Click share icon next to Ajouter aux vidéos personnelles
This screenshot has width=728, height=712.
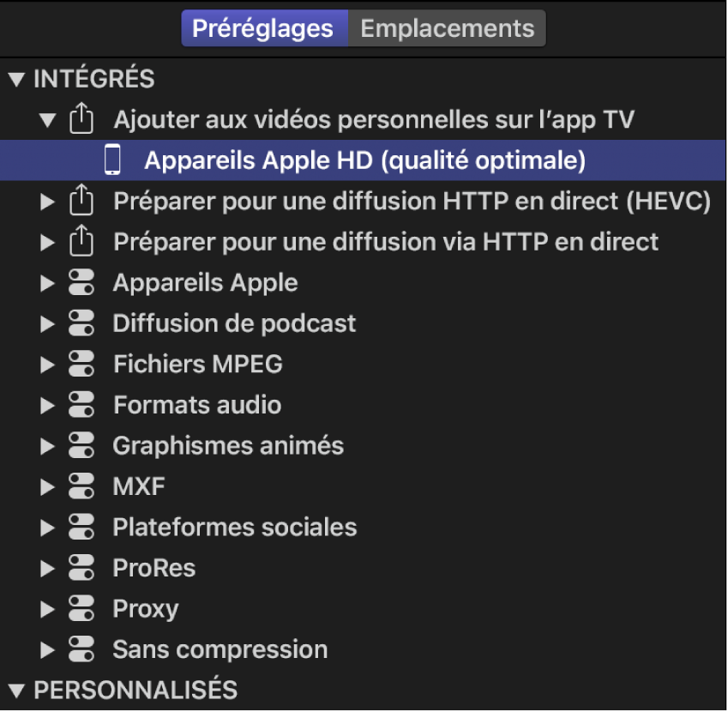click(80, 120)
